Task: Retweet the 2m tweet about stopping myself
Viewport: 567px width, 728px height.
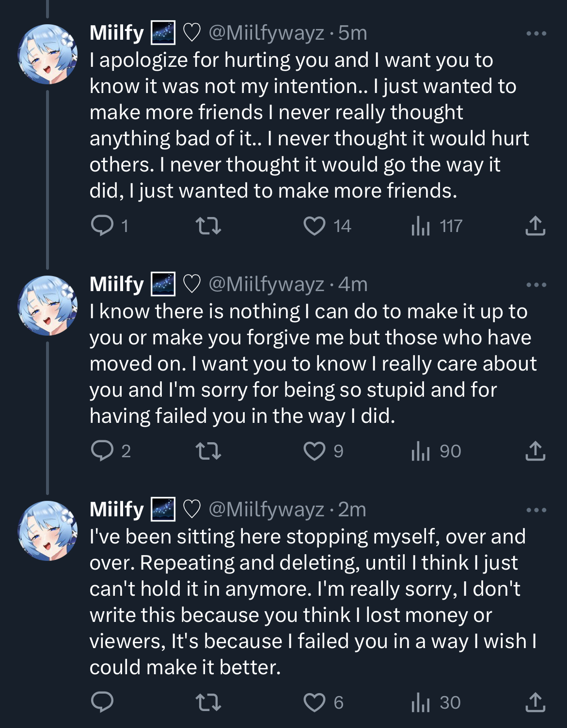Action: [x=208, y=702]
